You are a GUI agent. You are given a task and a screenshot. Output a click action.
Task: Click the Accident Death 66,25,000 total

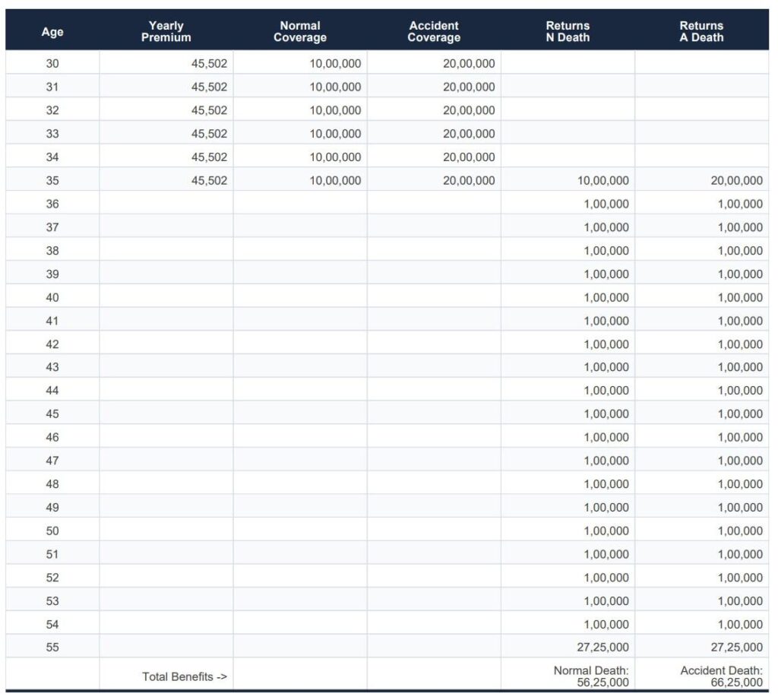click(721, 676)
